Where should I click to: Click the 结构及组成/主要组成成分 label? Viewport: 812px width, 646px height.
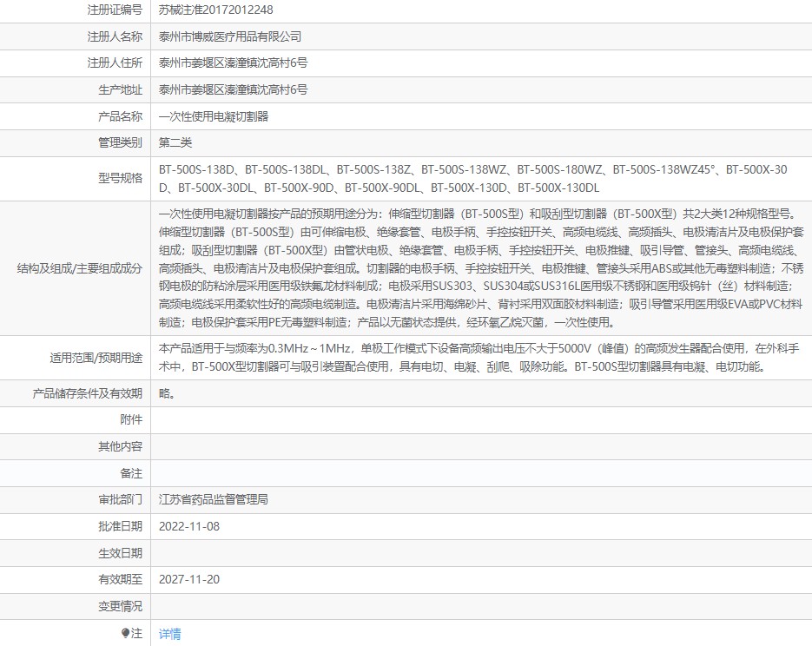click(80, 268)
